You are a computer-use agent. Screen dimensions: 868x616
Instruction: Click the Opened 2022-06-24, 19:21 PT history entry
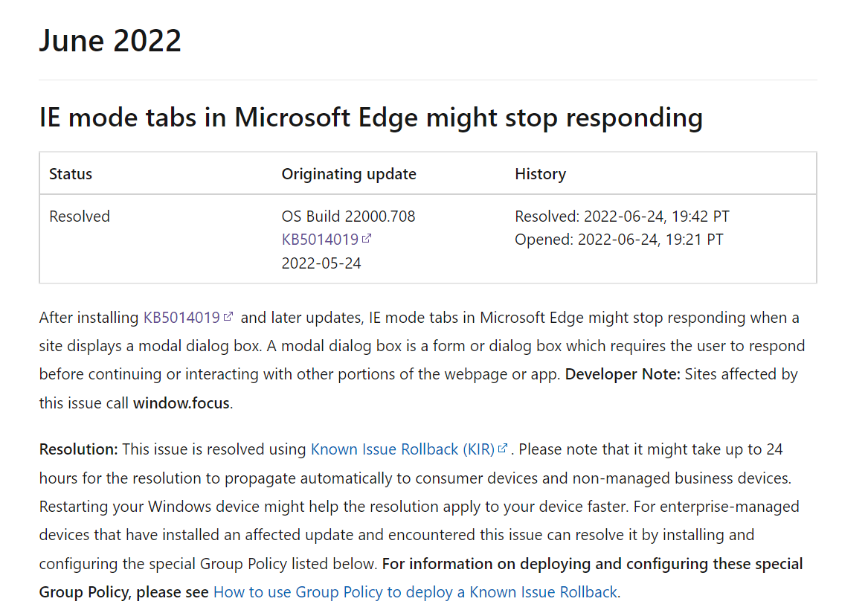click(x=619, y=240)
